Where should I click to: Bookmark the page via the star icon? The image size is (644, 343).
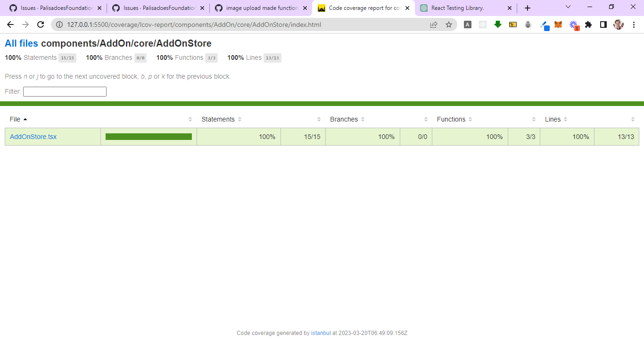point(448,24)
